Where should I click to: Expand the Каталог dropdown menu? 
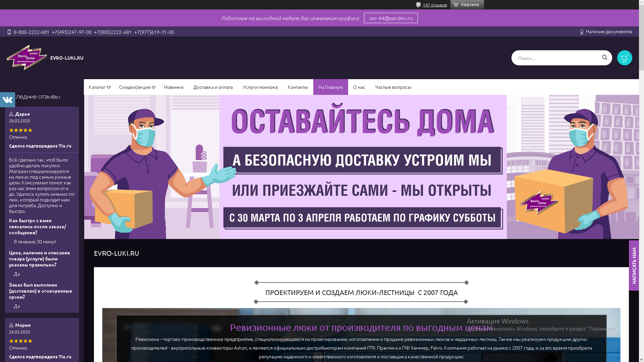99,87
